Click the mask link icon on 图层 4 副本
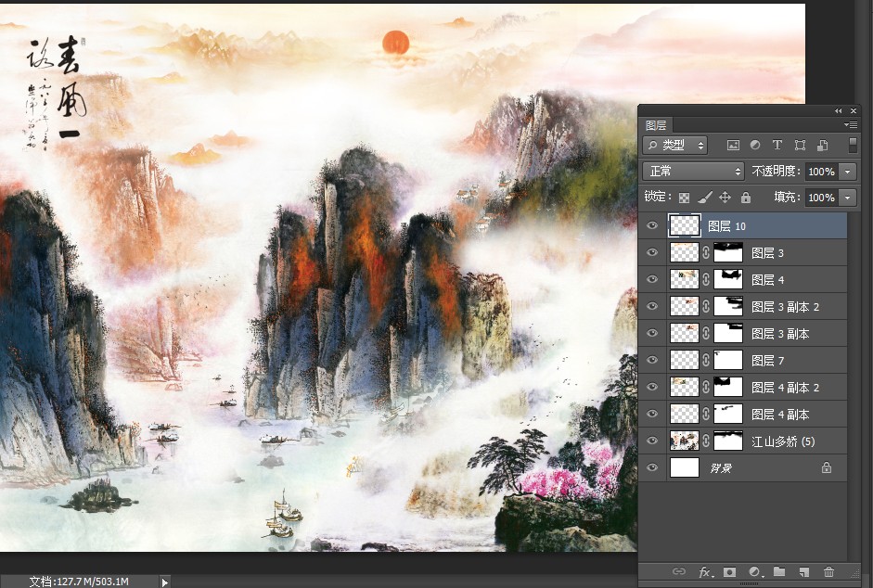873x588 pixels. point(706,415)
